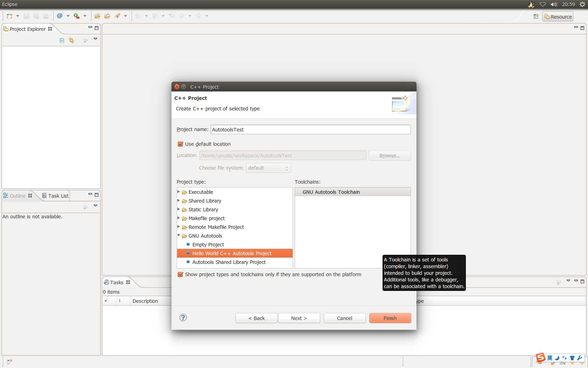588x368 pixels.
Task: Click the help question mark icon in dialog
Action: point(183,318)
